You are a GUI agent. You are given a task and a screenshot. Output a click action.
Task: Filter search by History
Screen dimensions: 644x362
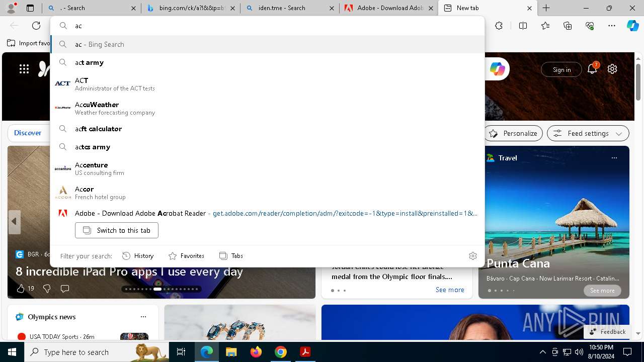coord(138,256)
